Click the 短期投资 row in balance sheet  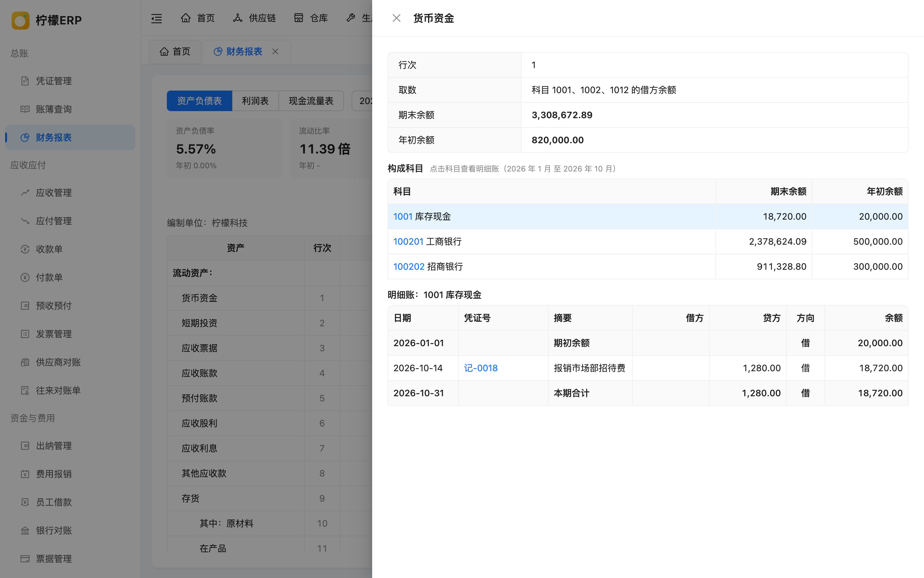[269, 323]
